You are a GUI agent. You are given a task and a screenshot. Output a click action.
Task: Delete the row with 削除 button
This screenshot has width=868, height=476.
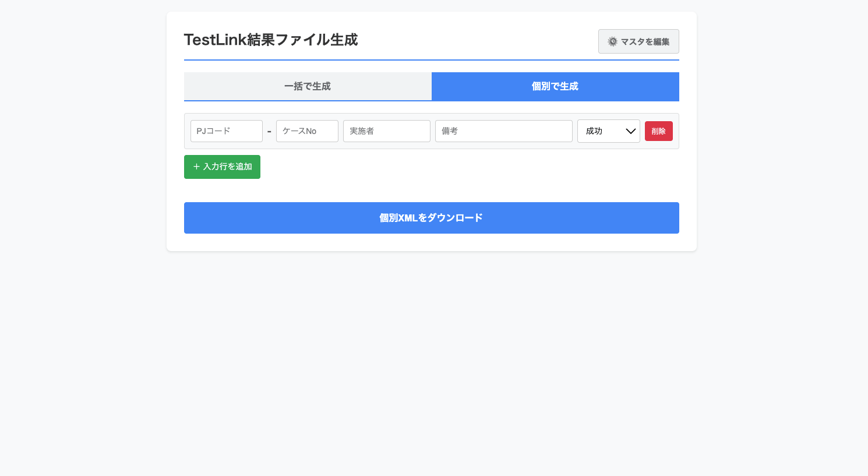point(659,131)
